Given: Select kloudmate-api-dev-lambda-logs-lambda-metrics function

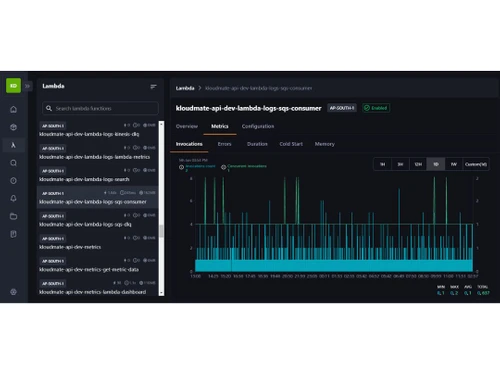Looking at the screenshot, I should coord(97,152).
